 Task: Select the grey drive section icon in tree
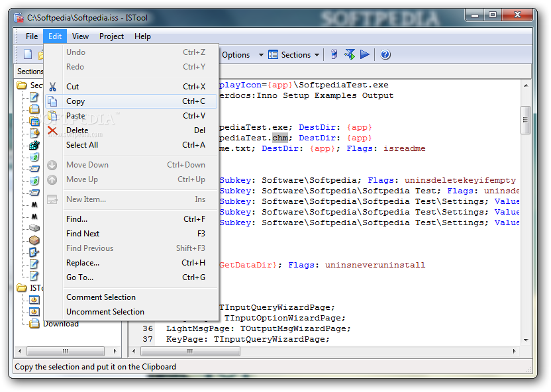[x=34, y=228]
